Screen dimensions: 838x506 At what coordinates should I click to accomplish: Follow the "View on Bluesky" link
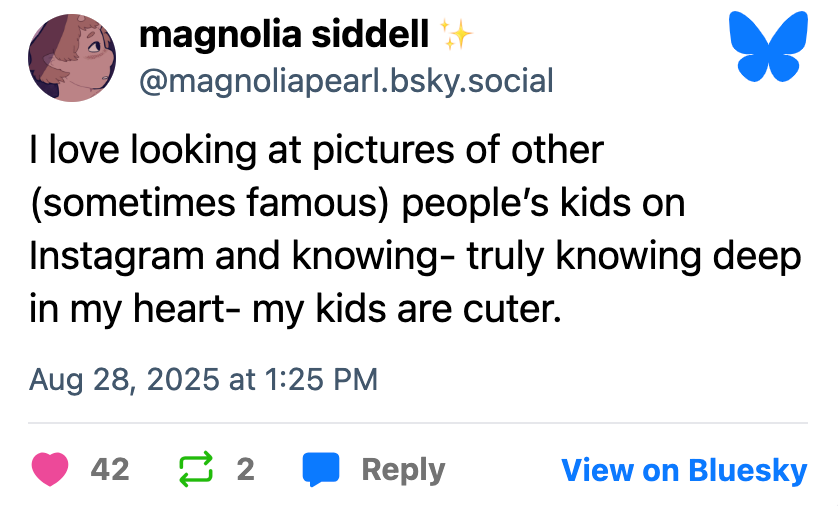tap(683, 469)
